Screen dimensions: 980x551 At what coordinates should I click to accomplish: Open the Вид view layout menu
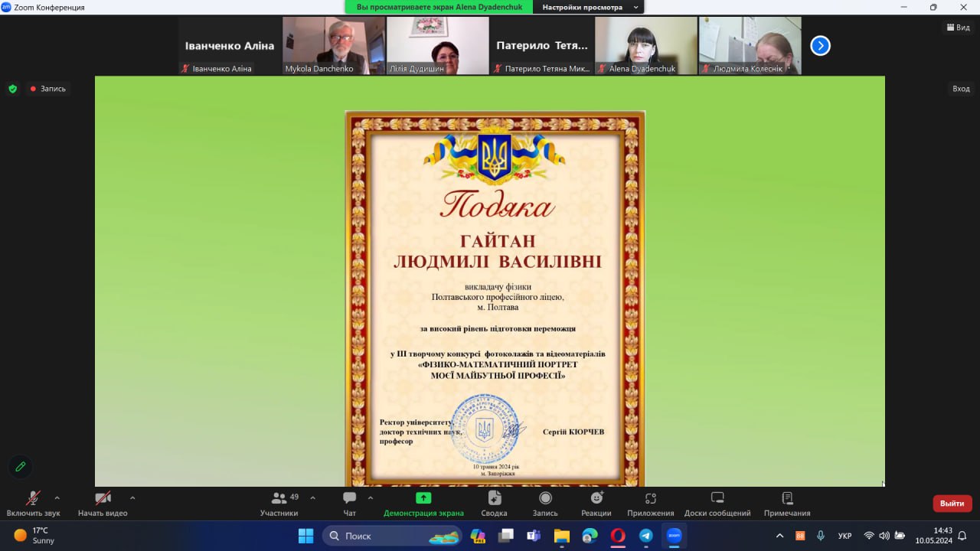(958, 28)
